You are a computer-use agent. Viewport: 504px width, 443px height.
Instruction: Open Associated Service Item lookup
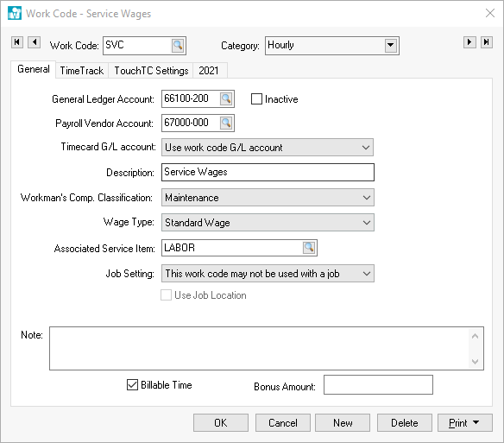point(309,248)
